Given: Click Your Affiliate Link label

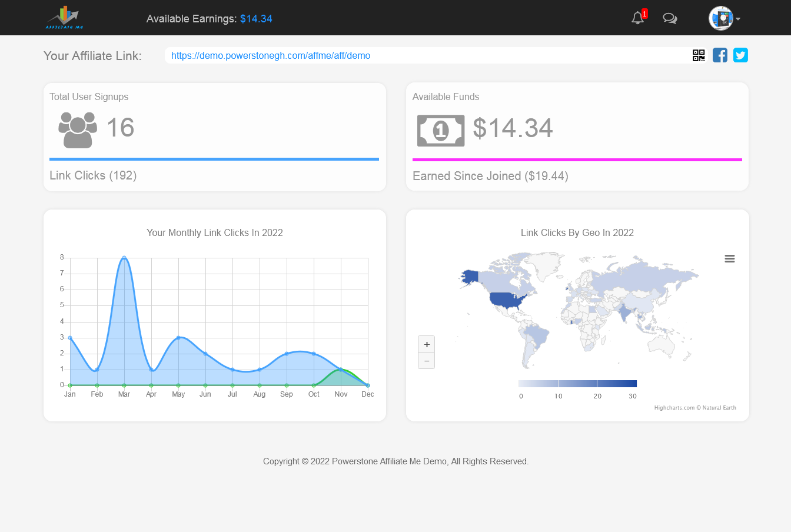Looking at the screenshot, I should click(92, 56).
